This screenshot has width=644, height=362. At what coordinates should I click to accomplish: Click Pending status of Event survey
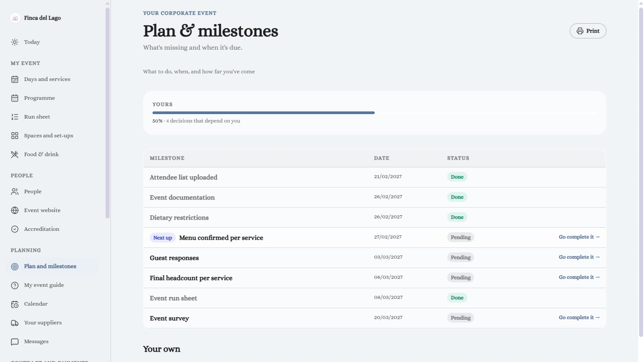click(x=461, y=318)
